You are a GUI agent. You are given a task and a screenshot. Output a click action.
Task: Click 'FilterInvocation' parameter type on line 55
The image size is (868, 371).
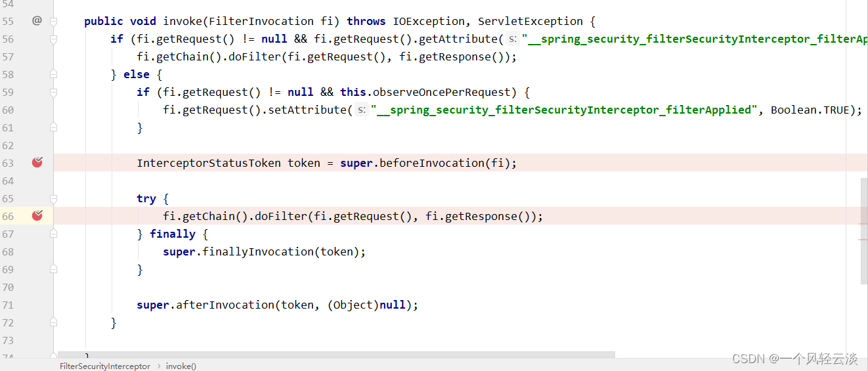[261, 22]
